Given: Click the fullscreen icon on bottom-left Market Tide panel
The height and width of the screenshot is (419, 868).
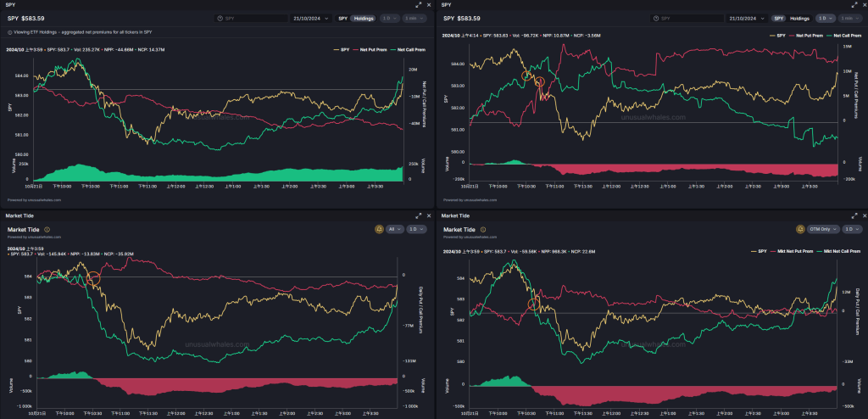Looking at the screenshot, I should (418, 216).
